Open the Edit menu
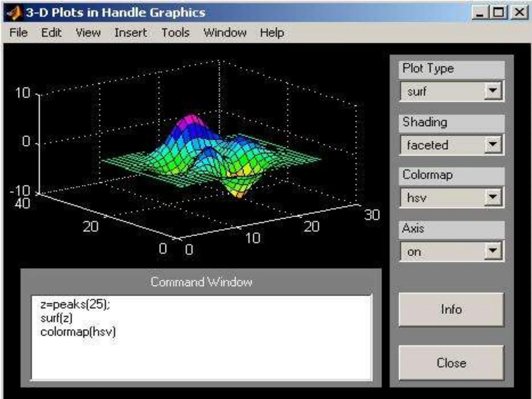 tap(51, 33)
